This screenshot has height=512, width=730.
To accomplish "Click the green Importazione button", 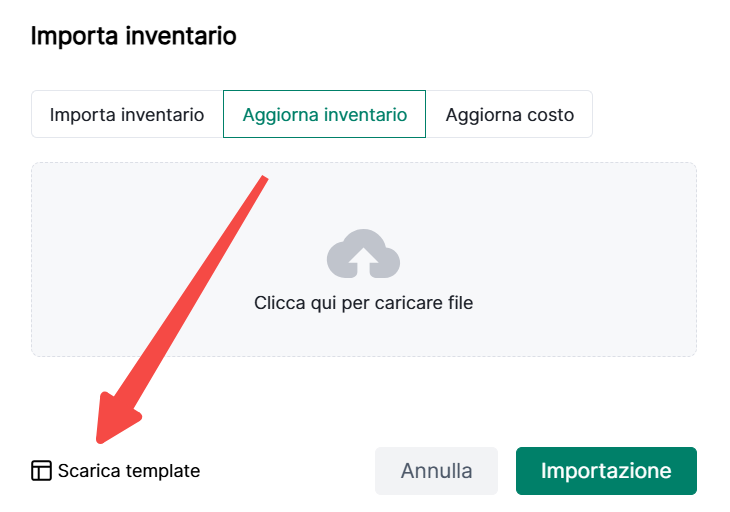I will tap(605, 471).
